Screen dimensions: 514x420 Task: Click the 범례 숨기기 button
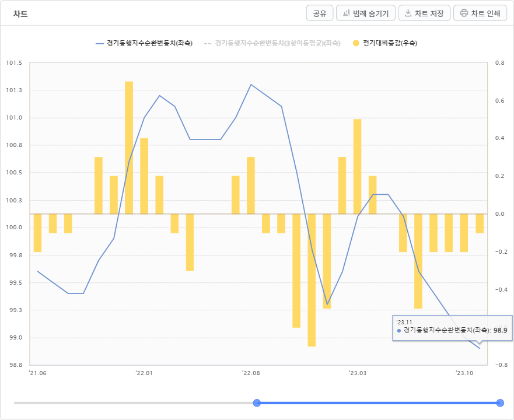[365, 13]
